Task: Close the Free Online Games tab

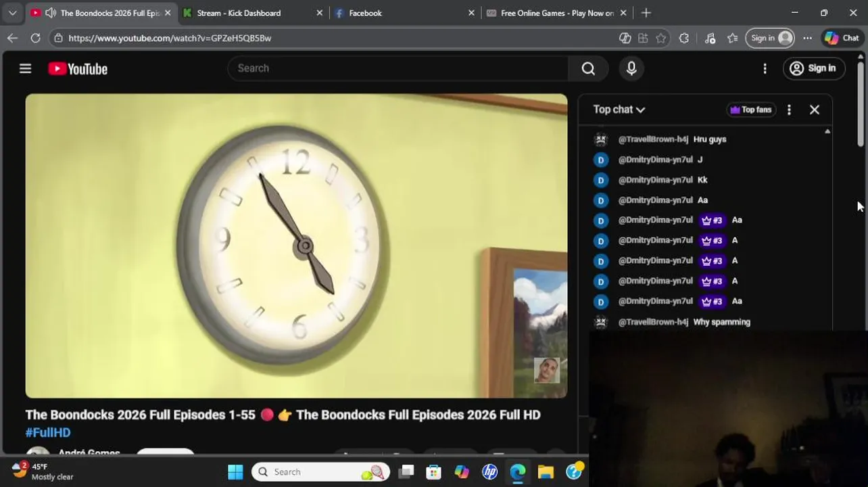Action: coord(623,13)
